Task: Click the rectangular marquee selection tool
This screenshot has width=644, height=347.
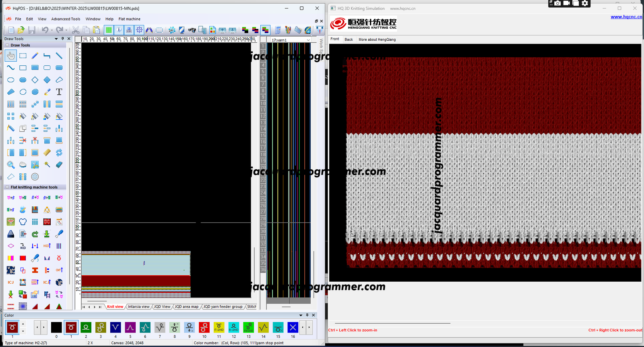Action: pos(23,56)
